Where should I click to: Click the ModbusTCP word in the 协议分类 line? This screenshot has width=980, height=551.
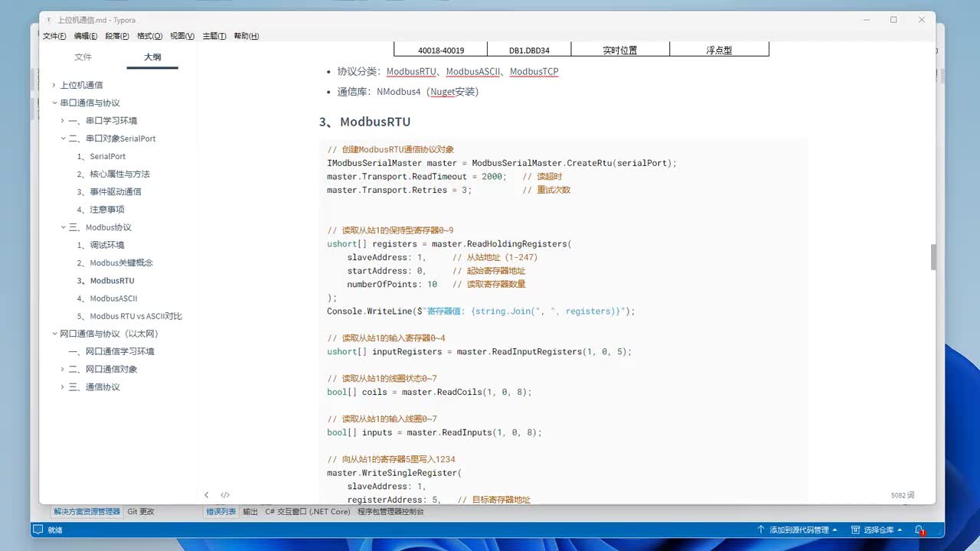(534, 72)
